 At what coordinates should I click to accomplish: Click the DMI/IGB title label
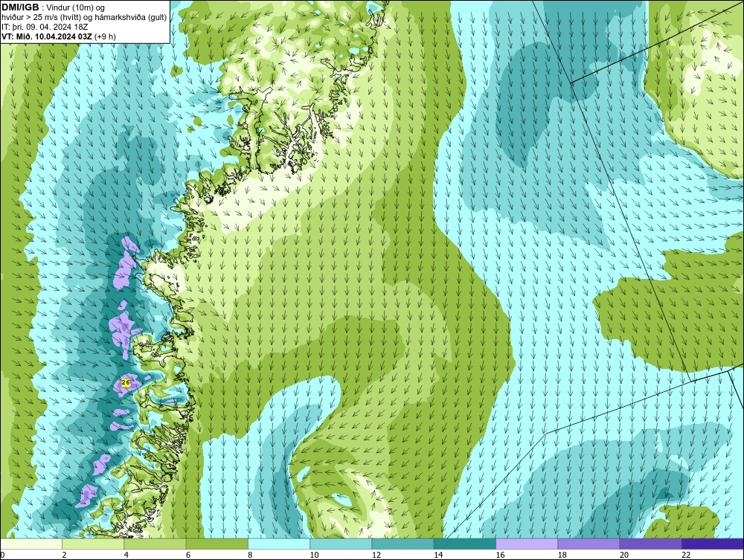pyautogui.click(x=20, y=7)
